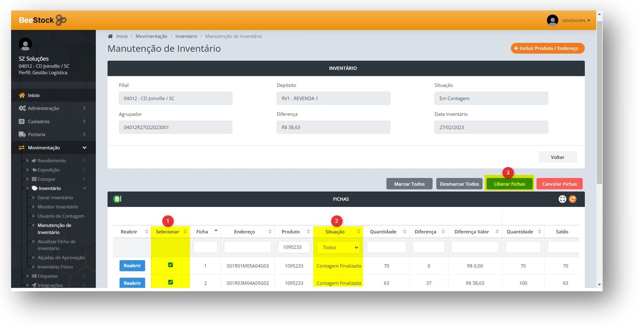This screenshot has width=644, height=325.
Task: Open Monitor Inventário in the sidebar
Action: [x=58, y=207]
